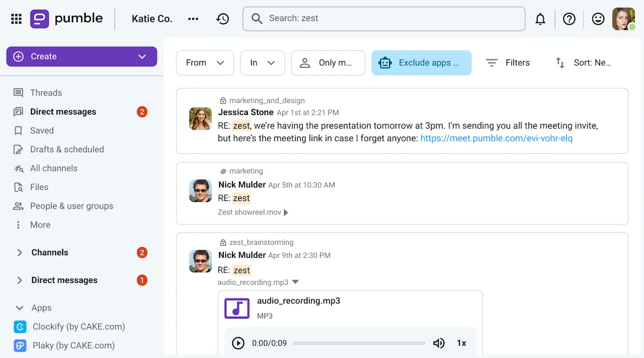
Task: Expand the Channels section chevron
Action: click(19, 252)
